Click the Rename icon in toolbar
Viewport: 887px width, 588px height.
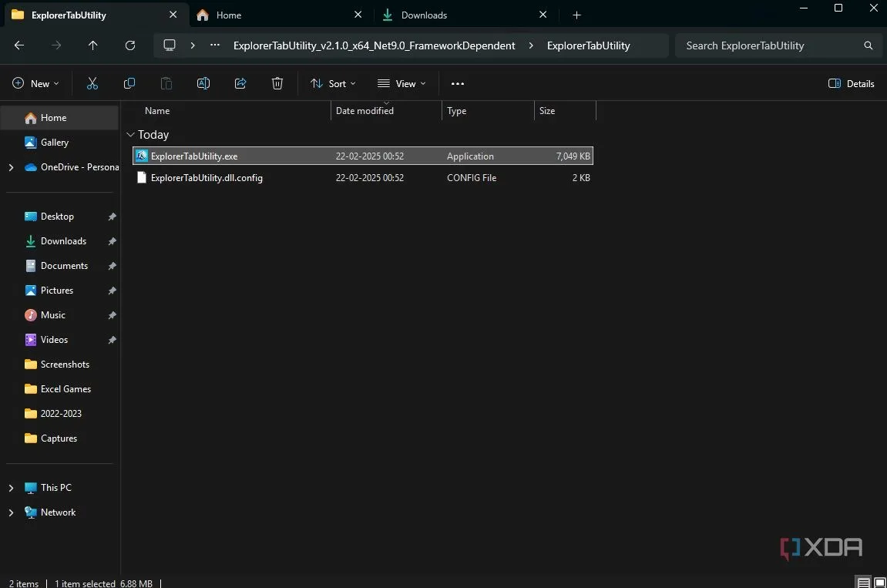[203, 84]
